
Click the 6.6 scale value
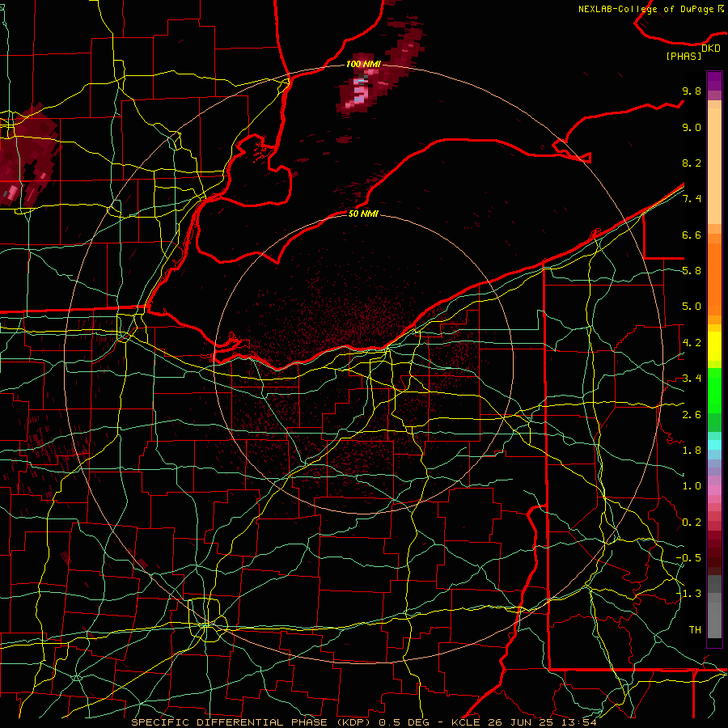(692, 235)
